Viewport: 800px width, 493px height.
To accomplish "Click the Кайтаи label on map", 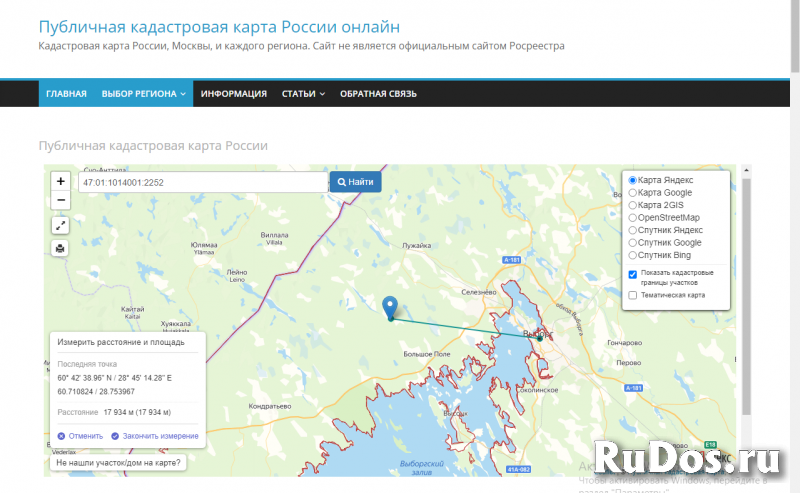I will 133,309.
